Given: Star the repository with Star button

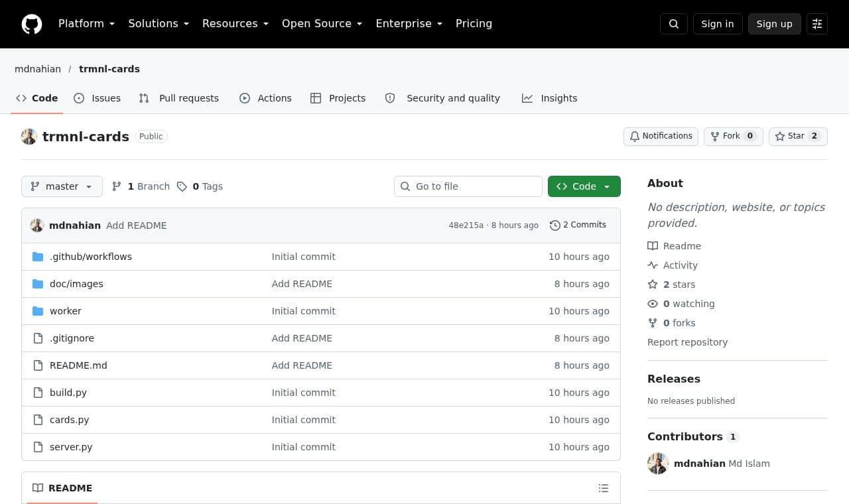Looking at the screenshot, I should 798,136.
